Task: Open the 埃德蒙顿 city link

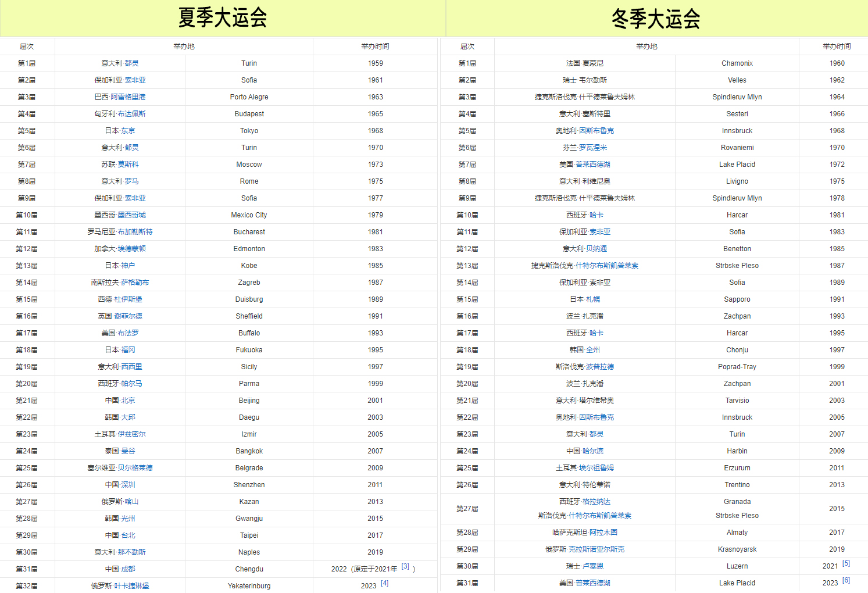Action: pos(132,249)
